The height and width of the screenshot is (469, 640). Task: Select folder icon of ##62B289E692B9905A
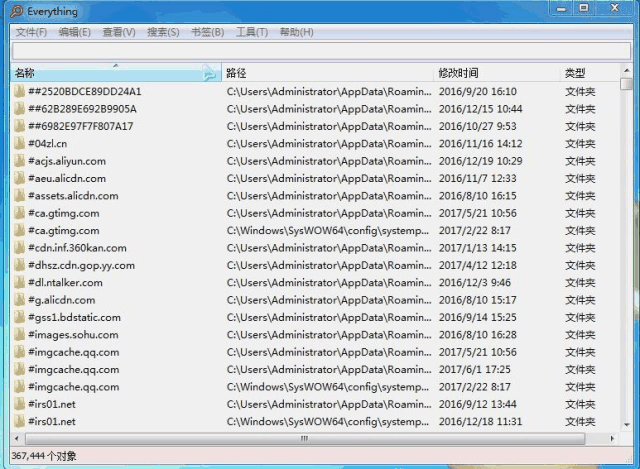(x=19, y=109)
